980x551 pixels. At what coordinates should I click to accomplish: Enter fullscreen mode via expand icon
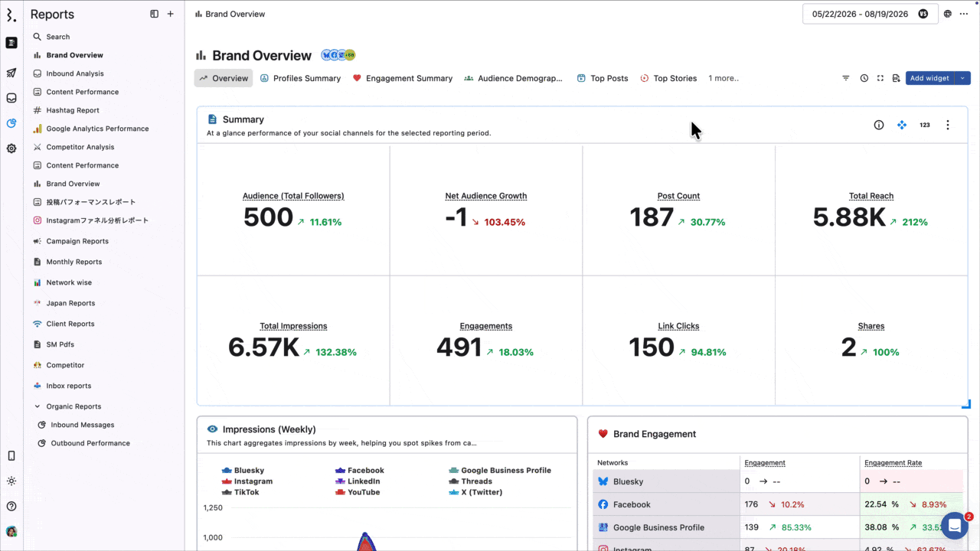click(x=880, y=78)
